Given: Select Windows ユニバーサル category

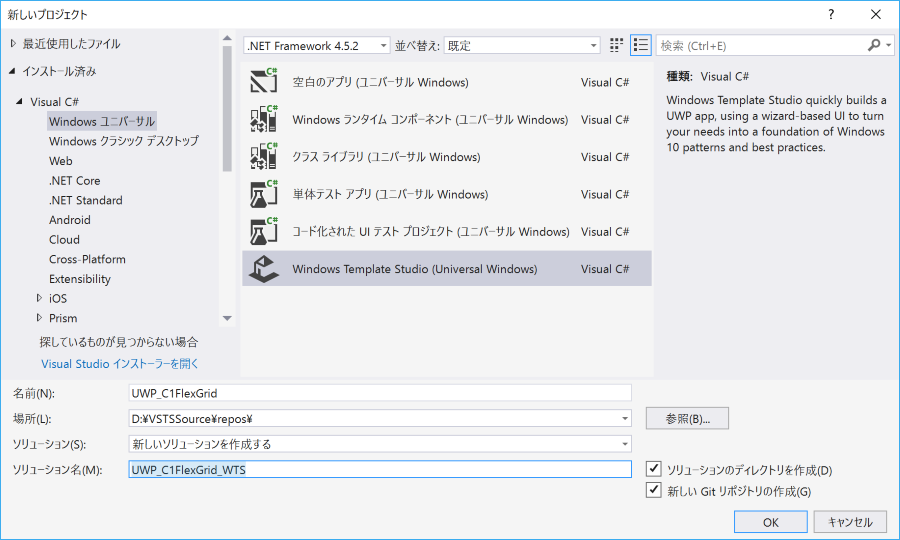Looking at the screenshot, I should [x=102, y=121].
